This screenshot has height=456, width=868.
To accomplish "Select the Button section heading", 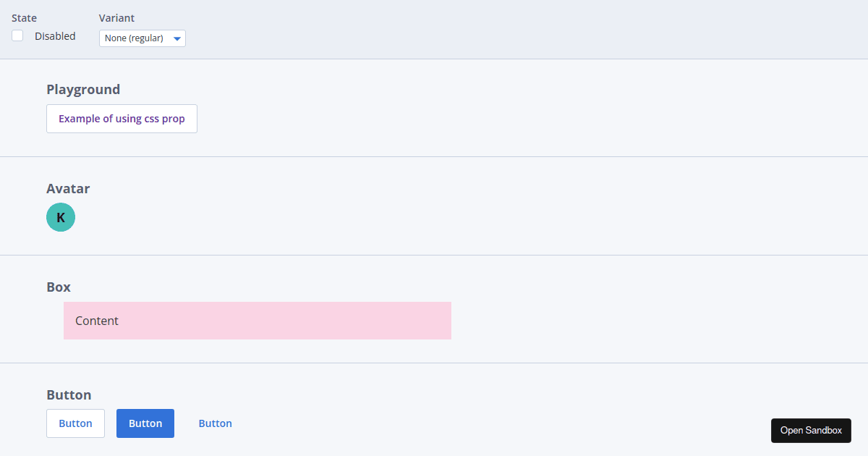I will tap(69, 394).
